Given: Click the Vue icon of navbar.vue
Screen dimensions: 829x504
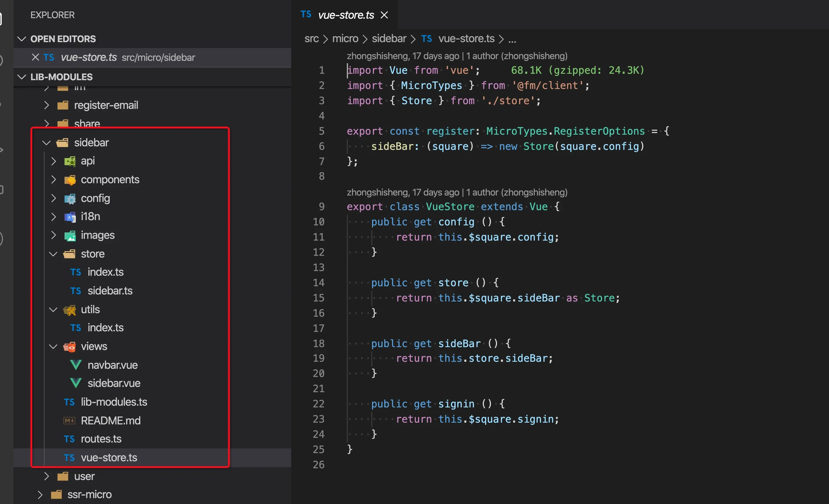Looking at the screenshot, I should click(76, 365).
